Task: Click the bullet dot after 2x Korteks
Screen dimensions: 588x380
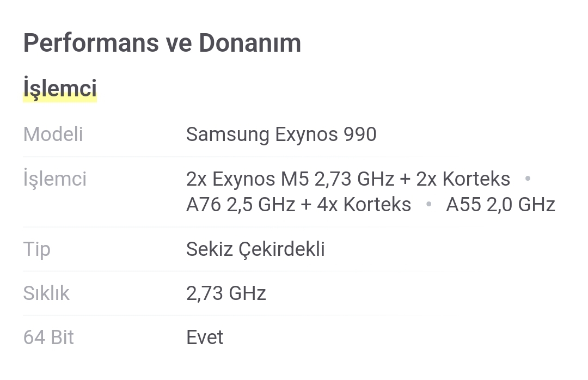Action: [x=527, y=179]
